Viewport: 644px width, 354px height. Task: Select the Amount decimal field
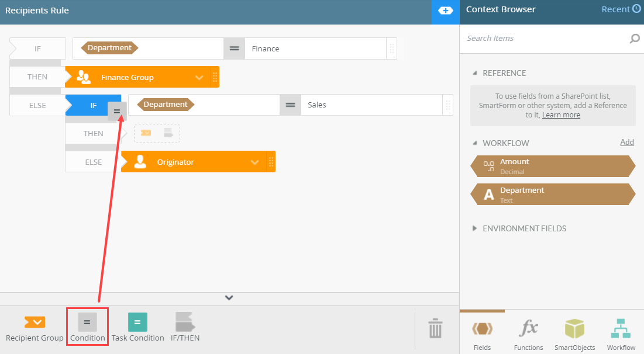coord(553,166)
